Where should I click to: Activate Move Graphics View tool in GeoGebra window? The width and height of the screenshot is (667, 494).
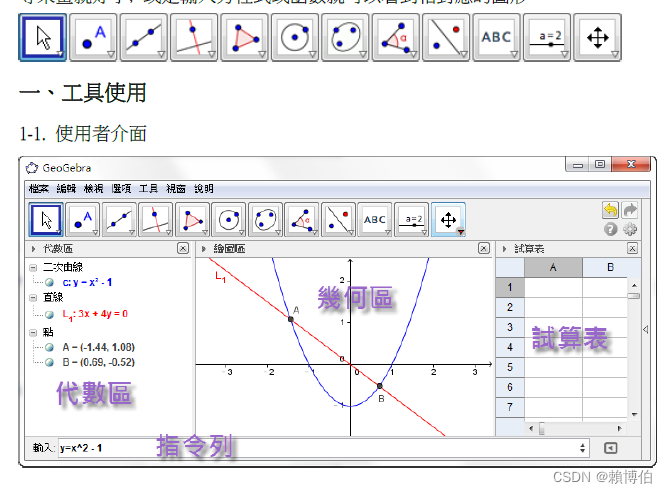(x=448, y=220)
